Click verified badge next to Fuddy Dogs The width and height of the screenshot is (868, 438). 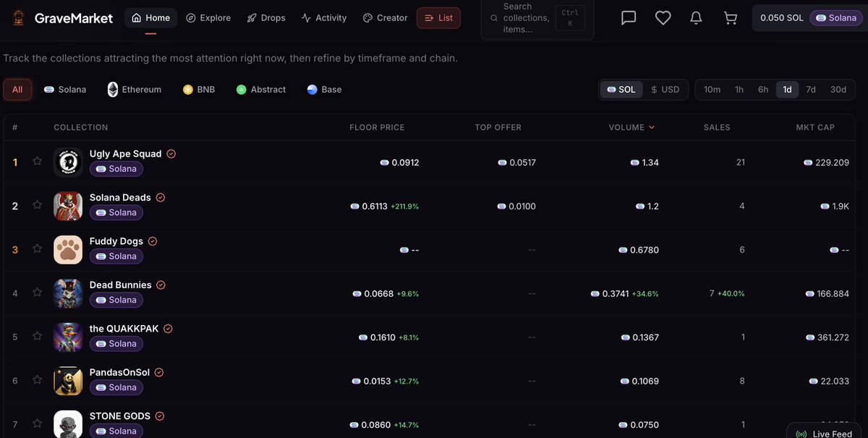(153, 241)
